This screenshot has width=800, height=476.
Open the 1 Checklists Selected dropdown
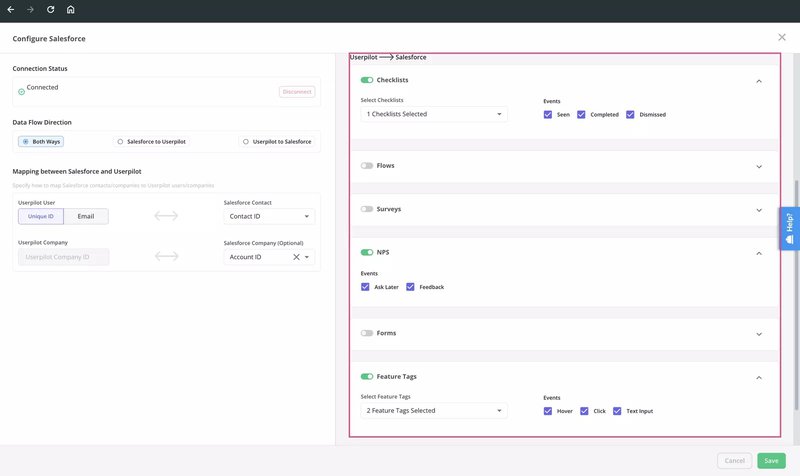point(433,114)
